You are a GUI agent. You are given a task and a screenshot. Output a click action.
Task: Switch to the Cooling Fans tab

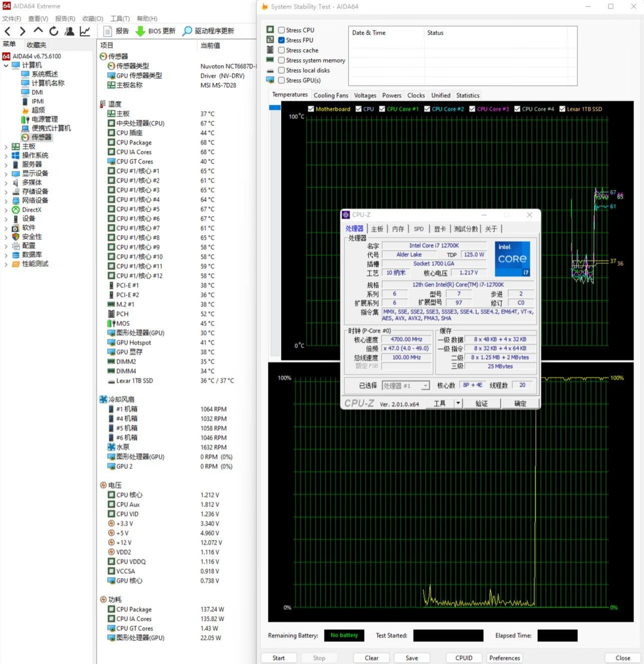coord(331,95)
